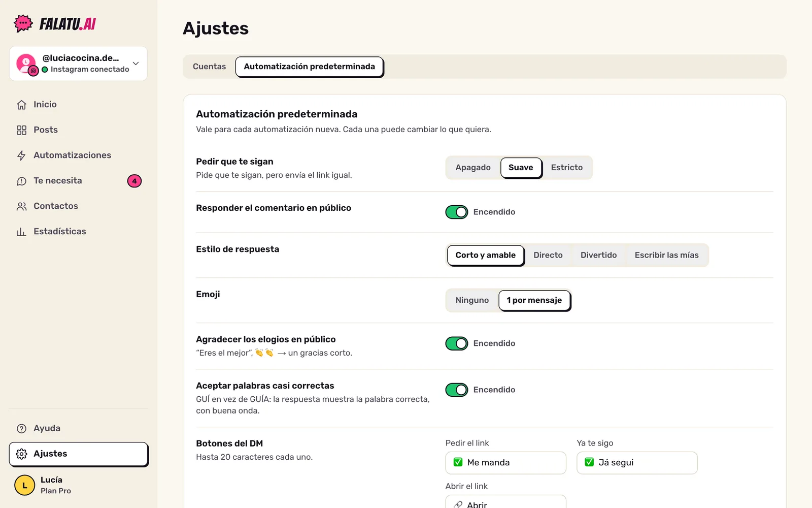Open Posts section
The width and height of the screenshot is (812, 508).
(x=79, y=130)
